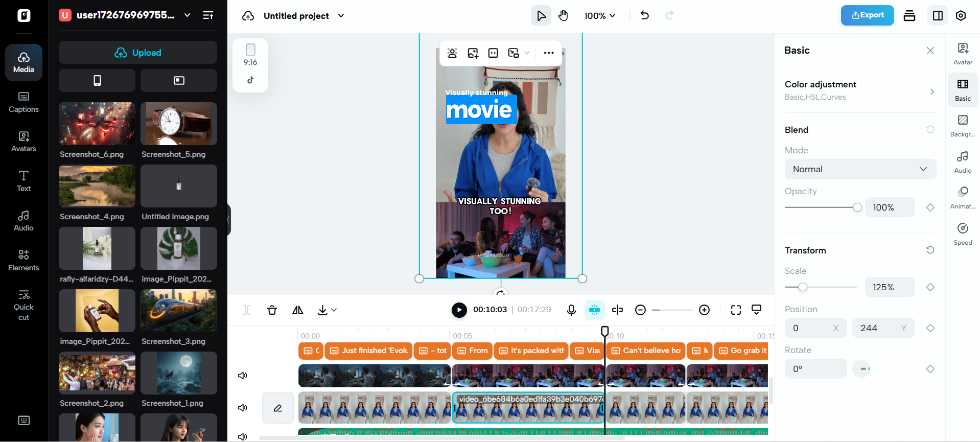Click the screen record button
Viewport: 980px width, 442px height.
tap(179, 80)
